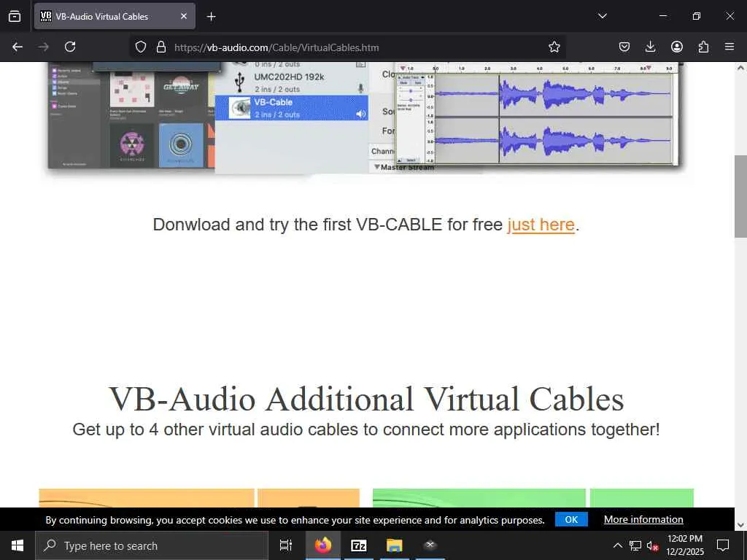View site security padlock info
The width and height of the screenshot is (747, 560).
tap(161, 47)
